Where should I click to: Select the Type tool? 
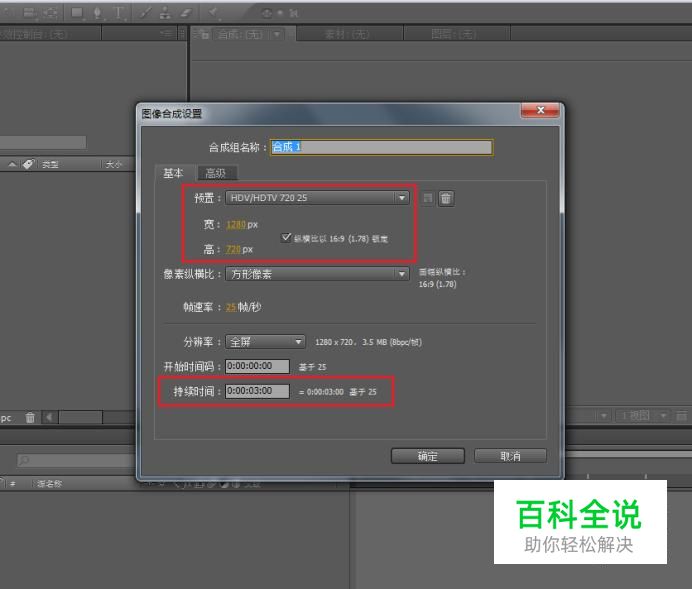(x=118, y=13)
